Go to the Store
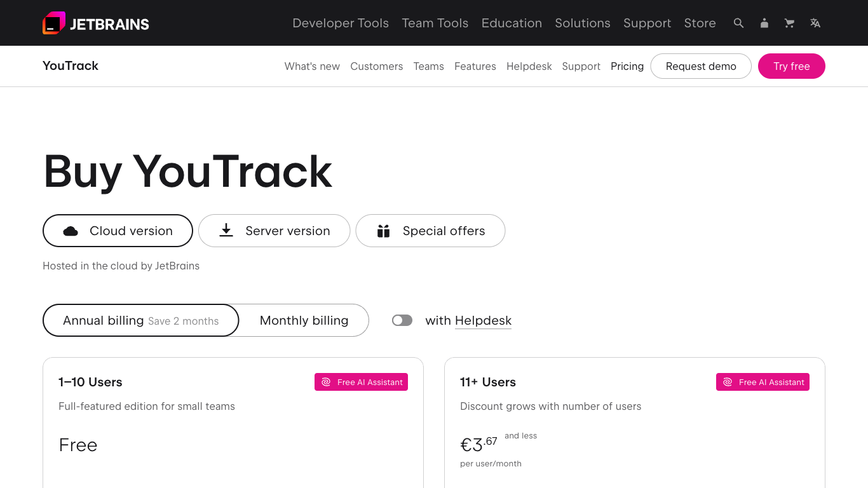This screenshot has width=868, height=488. (700, 23)
